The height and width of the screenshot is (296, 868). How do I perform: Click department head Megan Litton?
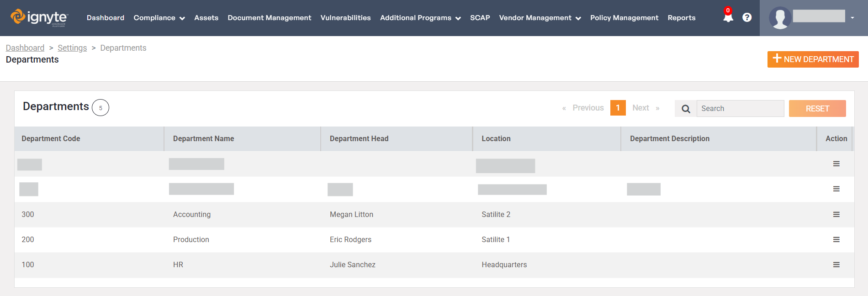click(x=351, y=214)
